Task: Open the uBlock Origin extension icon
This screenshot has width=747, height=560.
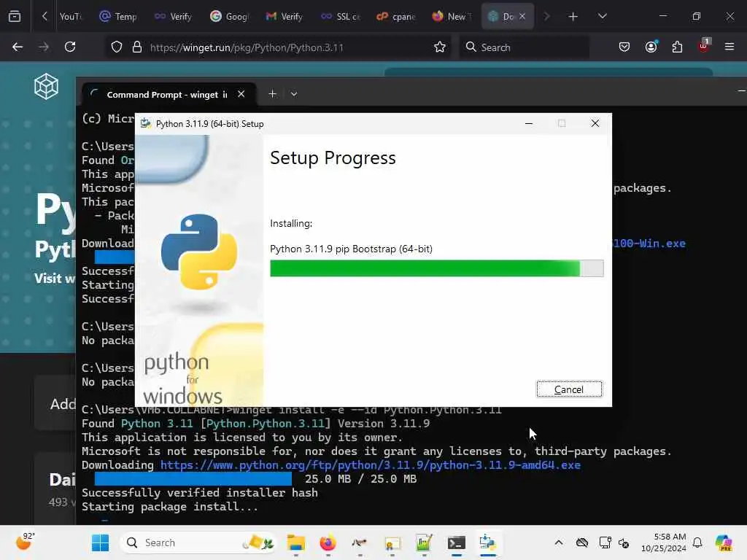Action: click(x=704, y=46)
